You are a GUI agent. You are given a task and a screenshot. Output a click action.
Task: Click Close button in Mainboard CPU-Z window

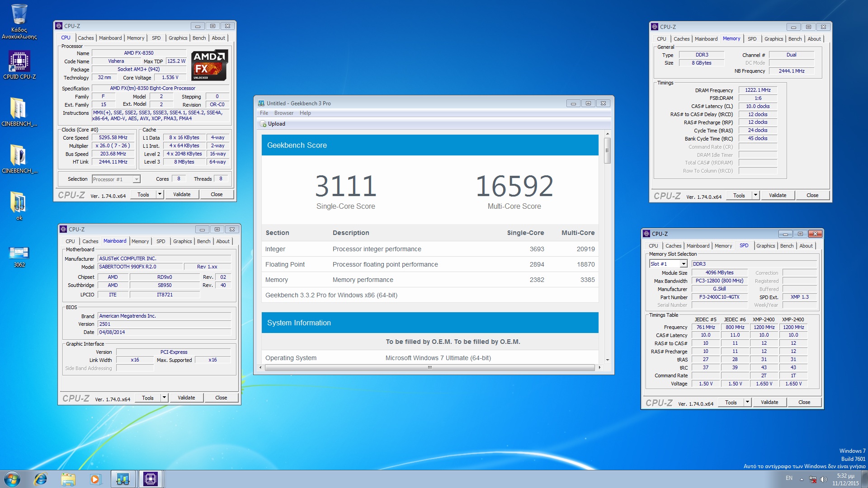(221, 398)
